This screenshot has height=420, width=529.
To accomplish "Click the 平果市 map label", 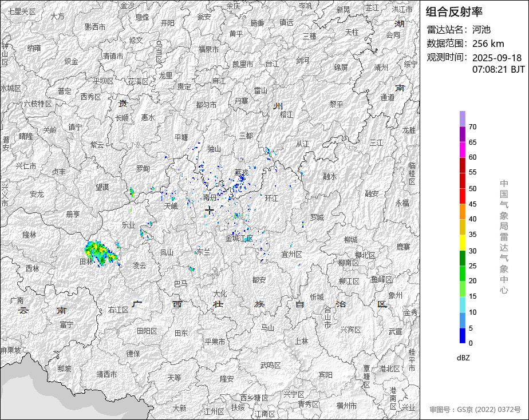I will click(215, 342).
